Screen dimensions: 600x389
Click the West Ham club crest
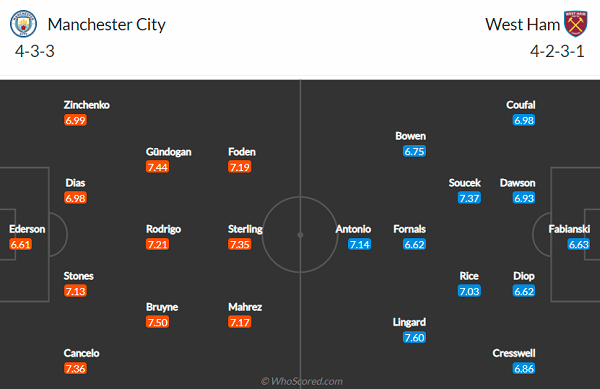coord(576,24)
